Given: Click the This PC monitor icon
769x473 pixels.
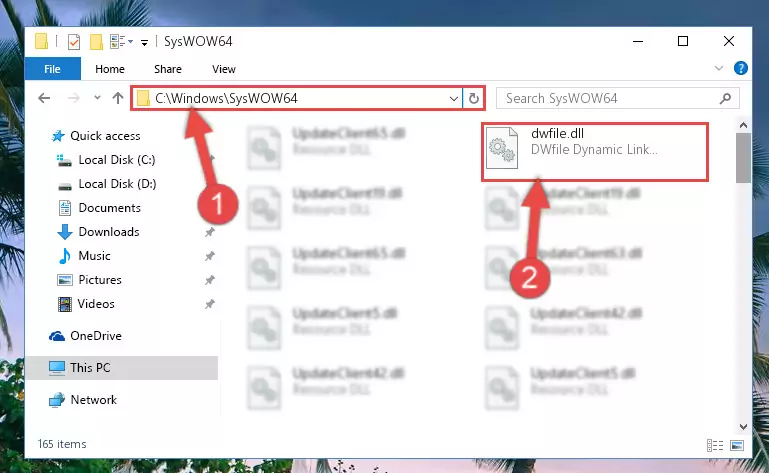Looking at the screenshot, I should pyautogui.click(x=57, y=368).
